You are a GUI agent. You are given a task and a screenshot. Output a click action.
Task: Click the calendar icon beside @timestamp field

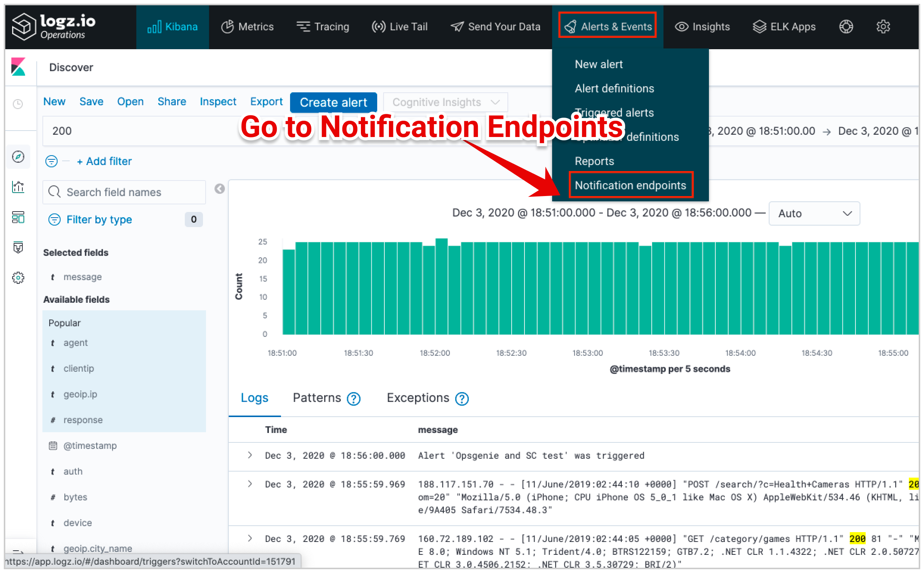click(x=53, y=445)
